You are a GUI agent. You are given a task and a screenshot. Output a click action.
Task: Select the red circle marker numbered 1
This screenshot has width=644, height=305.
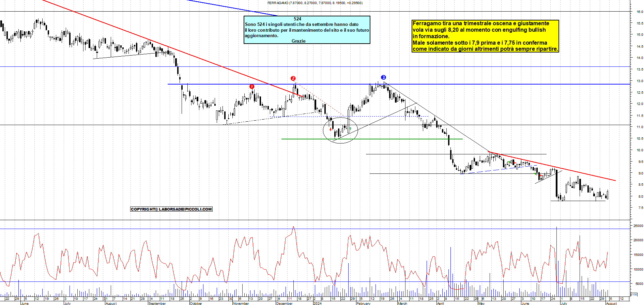pyautogui.click(x=252, y=87)
